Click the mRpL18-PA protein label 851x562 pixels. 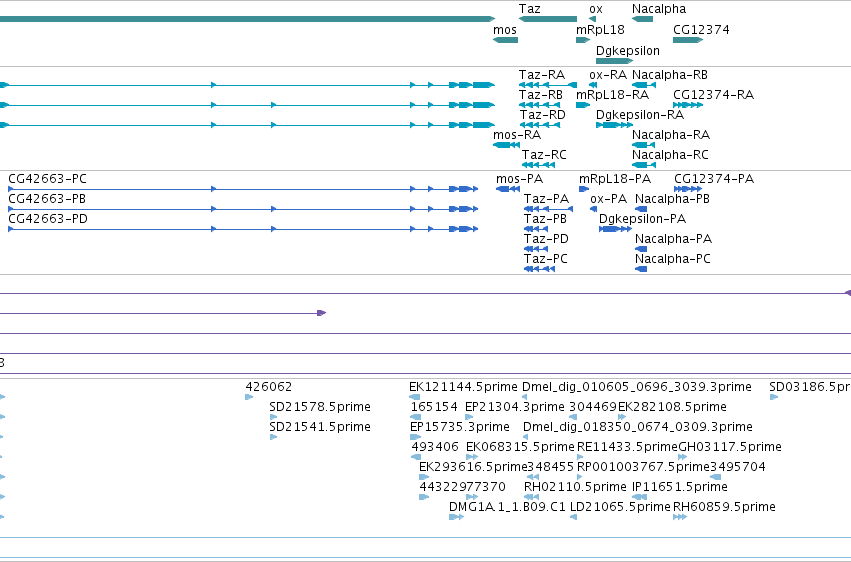point(615,179)
